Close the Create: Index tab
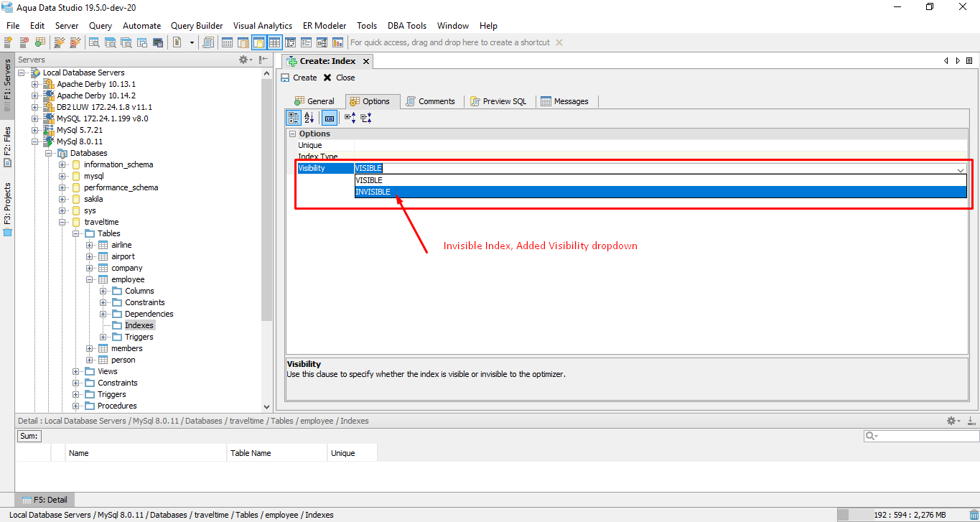980x522 pixels. [x=366, y=62]
